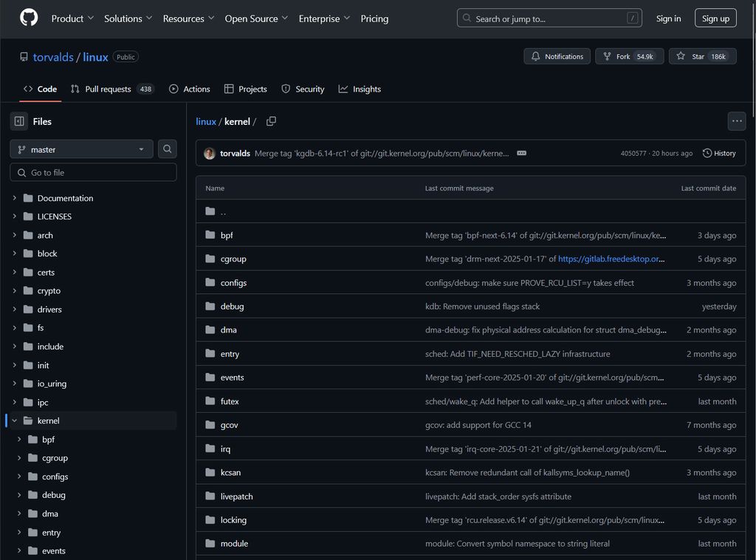
Task: Click the Fork button
Action: pos(629,56)
